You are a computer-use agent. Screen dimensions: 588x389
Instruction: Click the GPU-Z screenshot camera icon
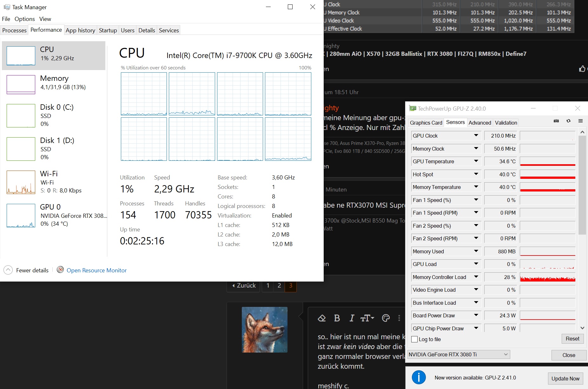(556, 121)
